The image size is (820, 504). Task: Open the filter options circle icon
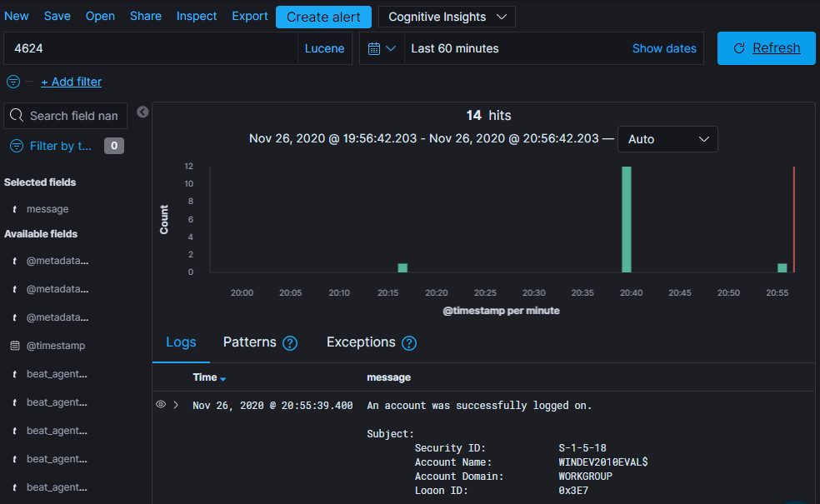tap(13, 82)
